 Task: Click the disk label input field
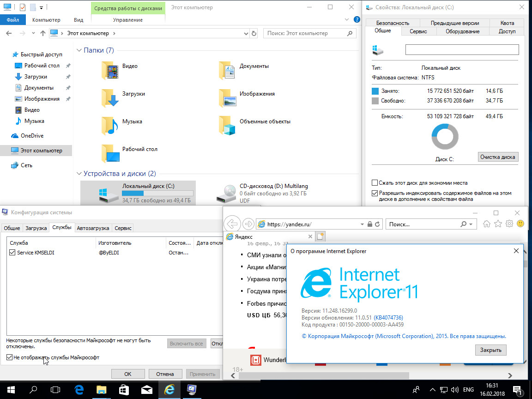point(462,49)
